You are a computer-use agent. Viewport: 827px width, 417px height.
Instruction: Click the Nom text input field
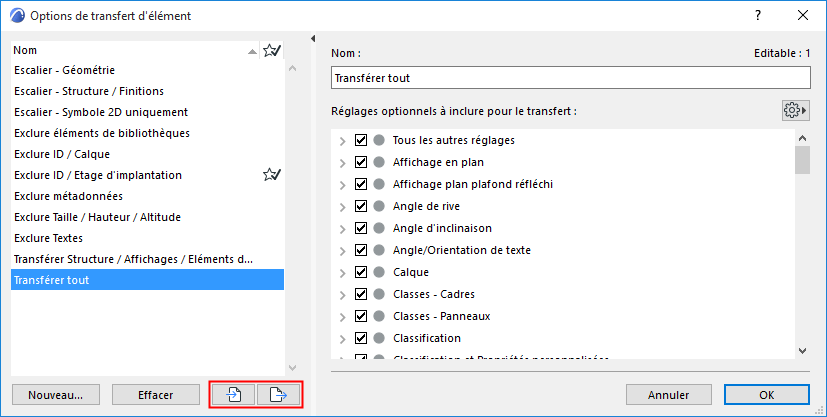pos(569,78)
